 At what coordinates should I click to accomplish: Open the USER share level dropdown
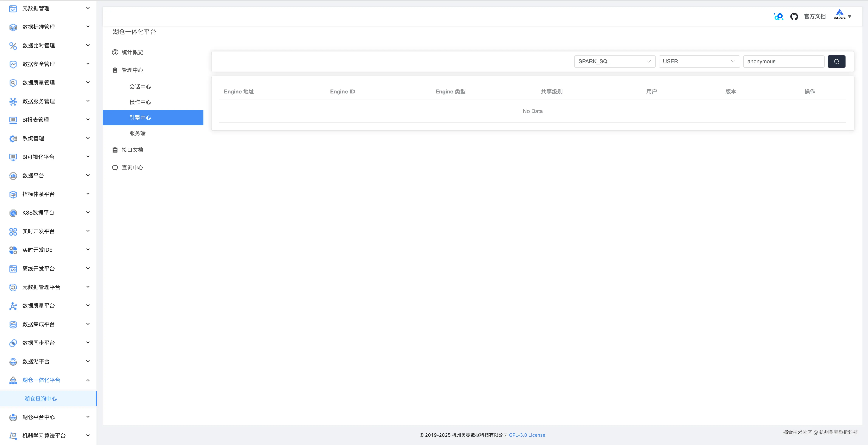(699, 61)
